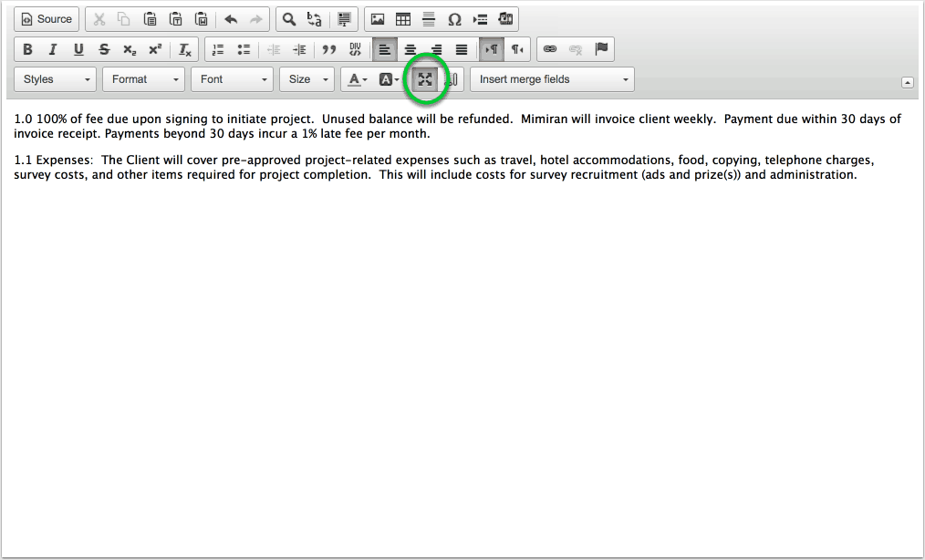Insert a horizontal line
This screenshot has width=925, height=560.
[428, 19]
